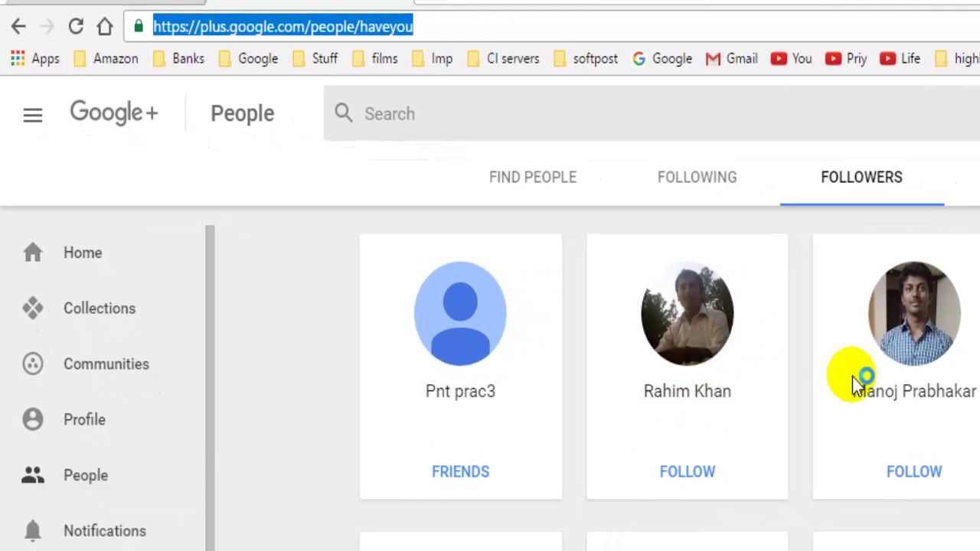This screenshot has height=551, width=980.
Task: Reload the page with refresh button
Action: point(75,27)
